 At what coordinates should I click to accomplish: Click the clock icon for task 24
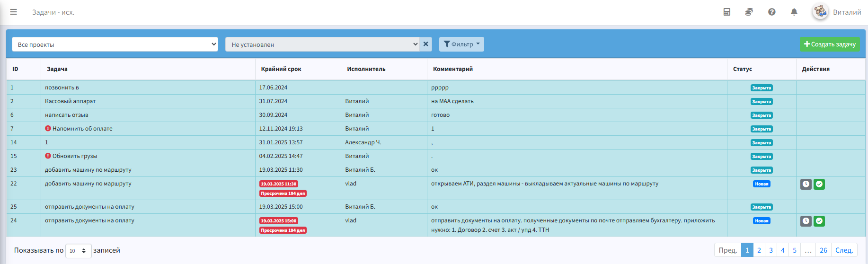point(806,221)
